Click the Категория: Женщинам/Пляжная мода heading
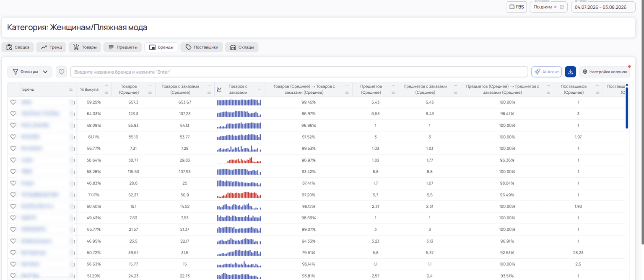 coord(77,28)
